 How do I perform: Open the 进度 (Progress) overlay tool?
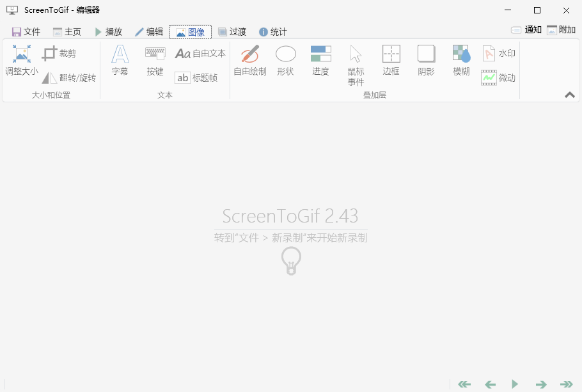(x=320, y=62)
